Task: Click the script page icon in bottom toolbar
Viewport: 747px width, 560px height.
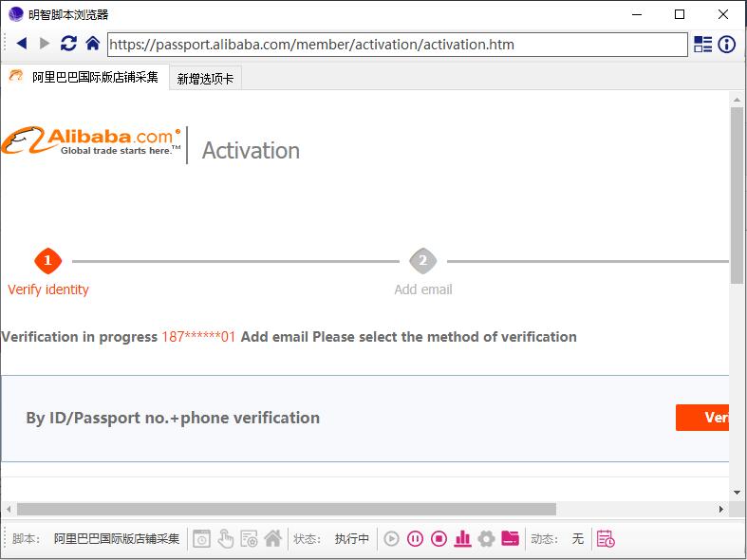Action: coord(249,539)
